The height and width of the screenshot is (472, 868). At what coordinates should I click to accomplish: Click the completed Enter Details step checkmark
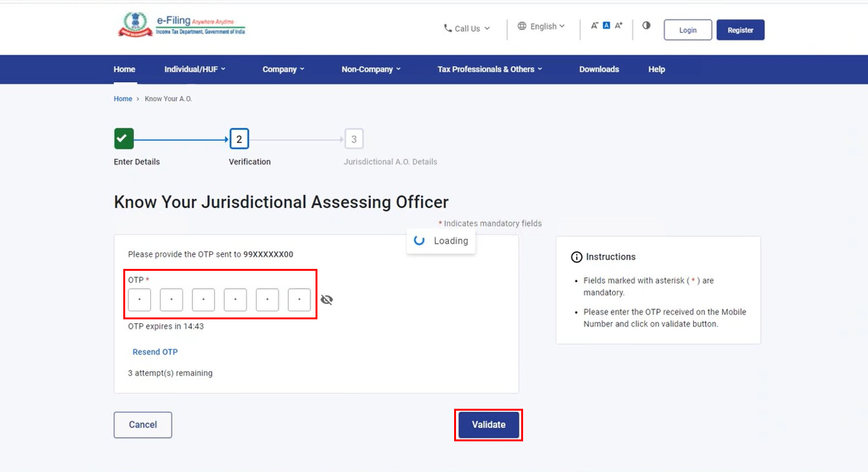point(124,139)
